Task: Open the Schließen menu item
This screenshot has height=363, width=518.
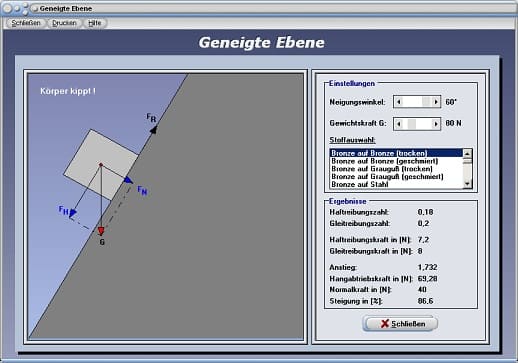Action: [x=26, y=23]
